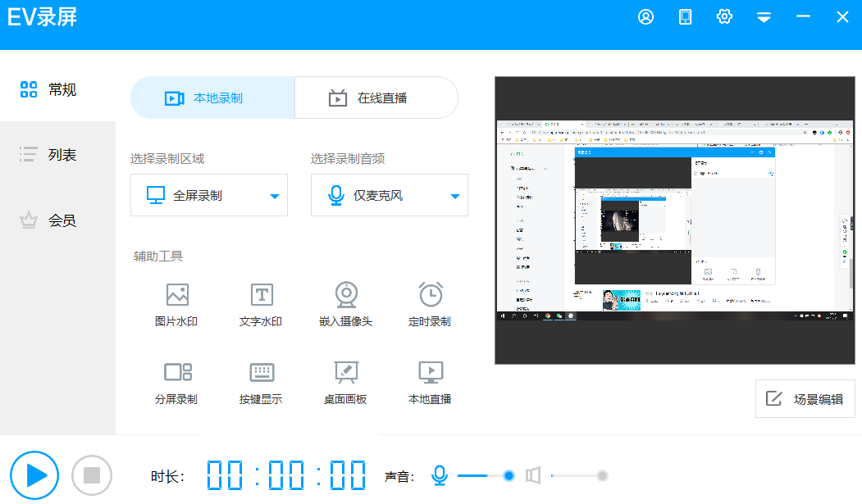Expand the 全屏录制 region dropdown
This screenshot has height=504, width=862.
[x=209, y=195]
